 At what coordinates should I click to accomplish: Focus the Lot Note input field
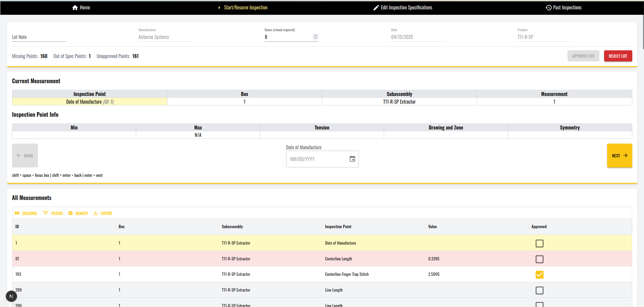tap(39, 37)
